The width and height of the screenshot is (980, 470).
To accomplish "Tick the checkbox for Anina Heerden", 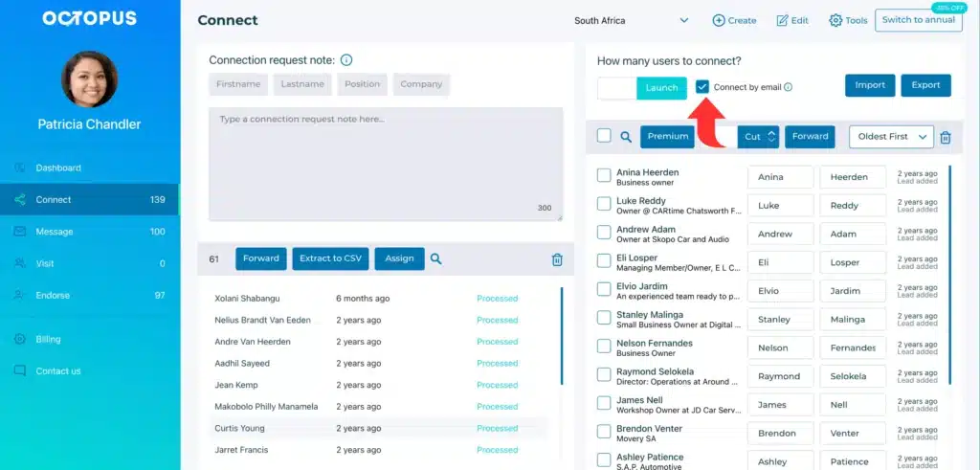I will click(604, 175).
